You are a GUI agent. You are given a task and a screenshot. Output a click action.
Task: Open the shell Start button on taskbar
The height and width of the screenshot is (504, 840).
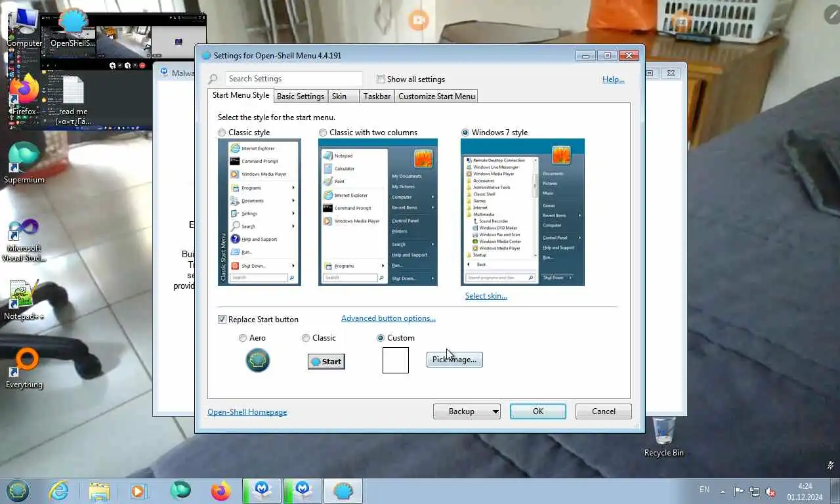(x=18, y=491)
